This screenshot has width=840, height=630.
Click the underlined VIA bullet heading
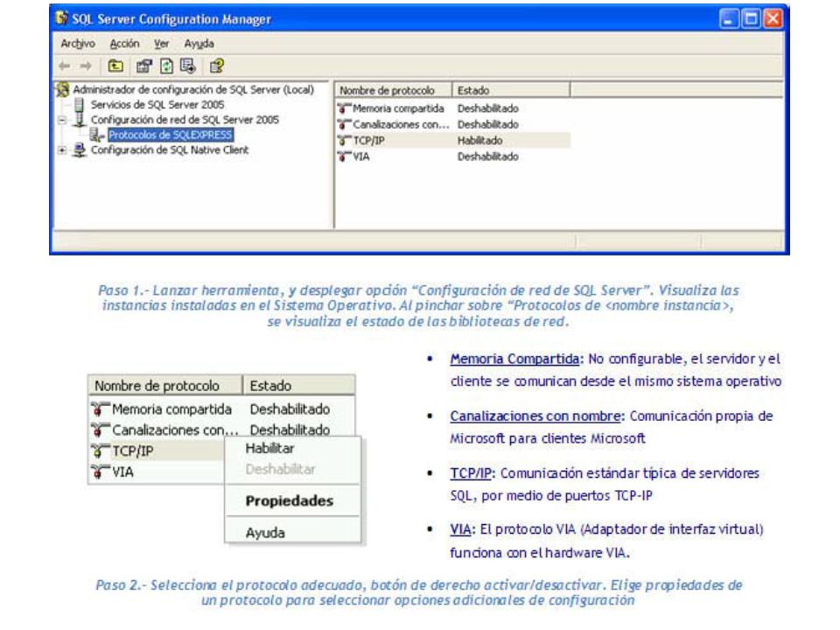pyautogui.click(x=460, y=530)
